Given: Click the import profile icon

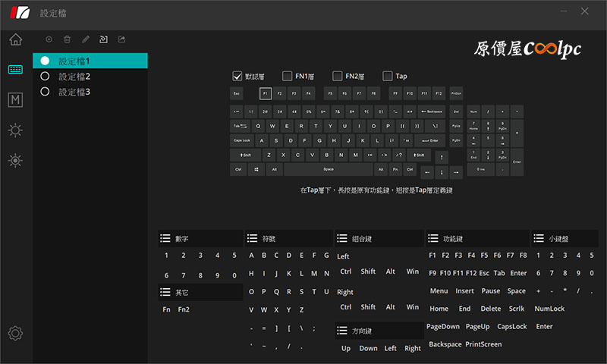Looking at the screenshot, I should pyautogui.click(x=104, y=39).
